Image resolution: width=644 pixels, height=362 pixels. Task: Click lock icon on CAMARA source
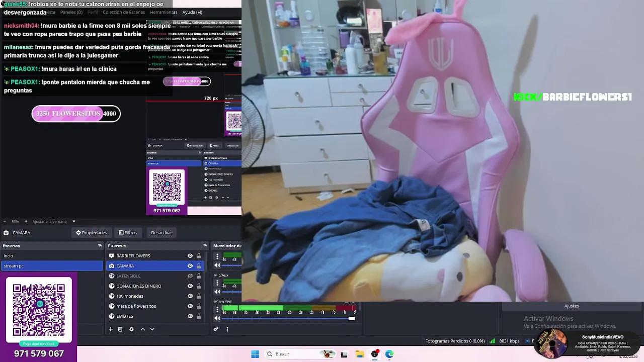(x=199, y=266)
